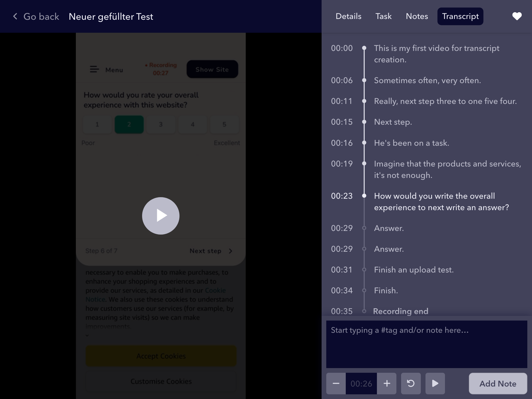Screen dimensions: 532x399
Task: Click the Next step chevron in the video
Action: point(230,251)
